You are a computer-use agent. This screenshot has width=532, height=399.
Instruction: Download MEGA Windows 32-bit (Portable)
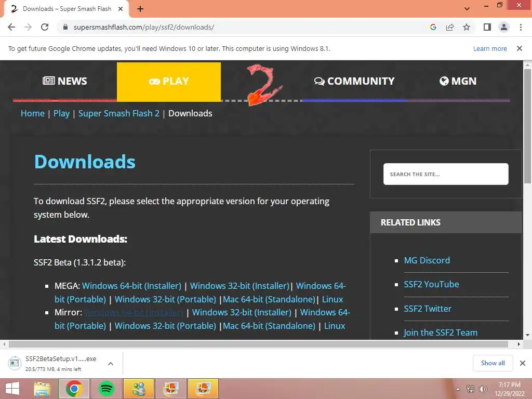pyautogui.click(x=165, y=299)
